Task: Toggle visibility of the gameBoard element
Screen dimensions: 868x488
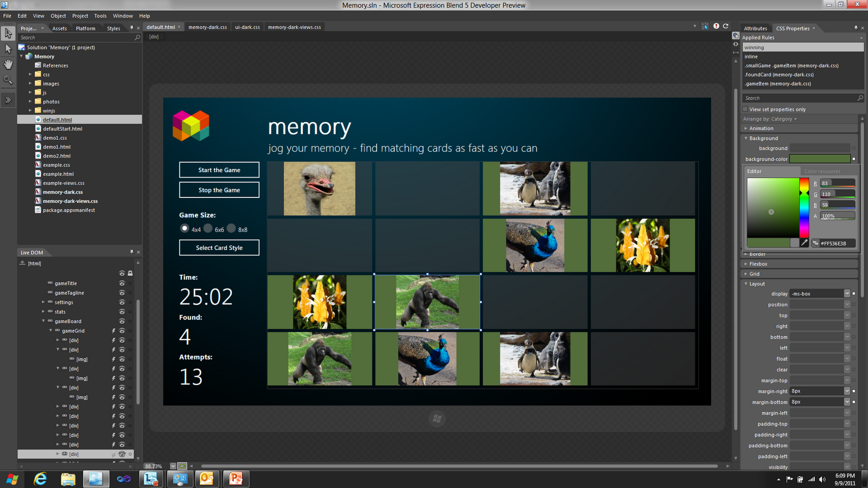Action: (x=122, y=321)
